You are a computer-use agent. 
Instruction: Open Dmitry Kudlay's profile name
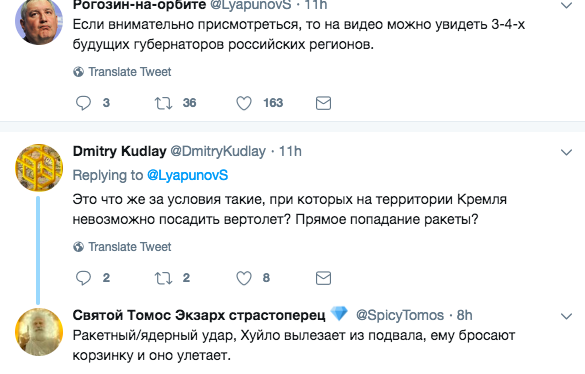tap(119, 151)
